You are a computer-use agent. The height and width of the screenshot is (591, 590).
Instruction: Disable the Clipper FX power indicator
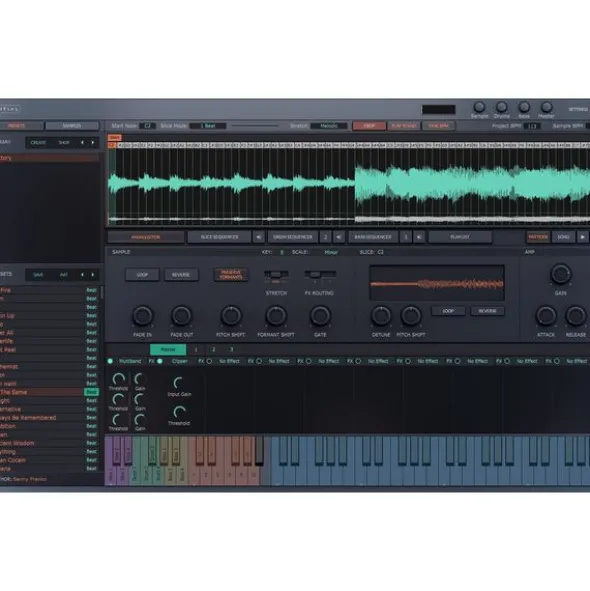(x=160, y=361)
